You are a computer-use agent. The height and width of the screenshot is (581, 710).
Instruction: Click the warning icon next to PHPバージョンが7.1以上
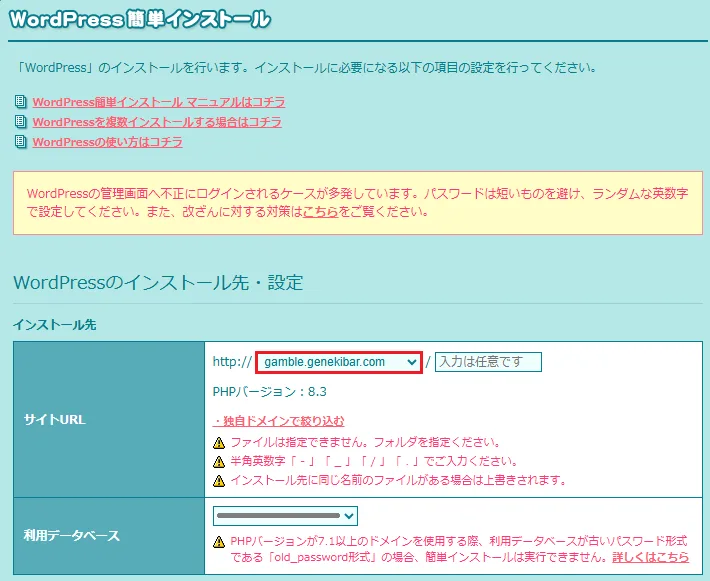(x=219, y=542)
